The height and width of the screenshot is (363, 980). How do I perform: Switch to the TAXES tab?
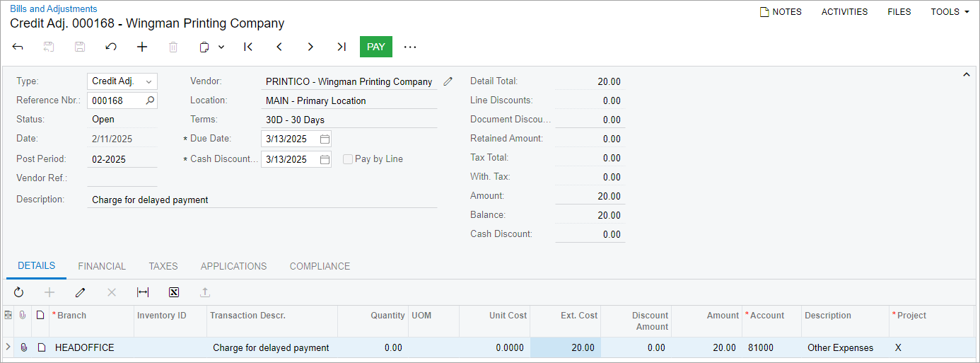pos(163,266)
